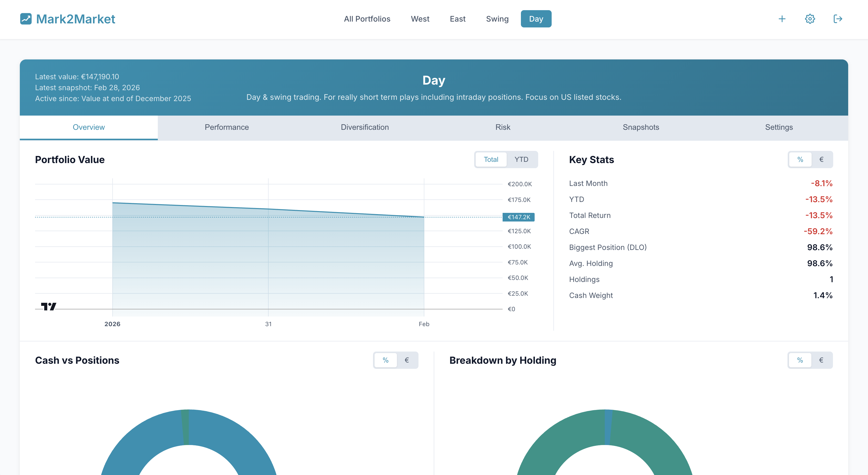
Task: Switch Key Stats to euro symbol
Action: point(821,159)
